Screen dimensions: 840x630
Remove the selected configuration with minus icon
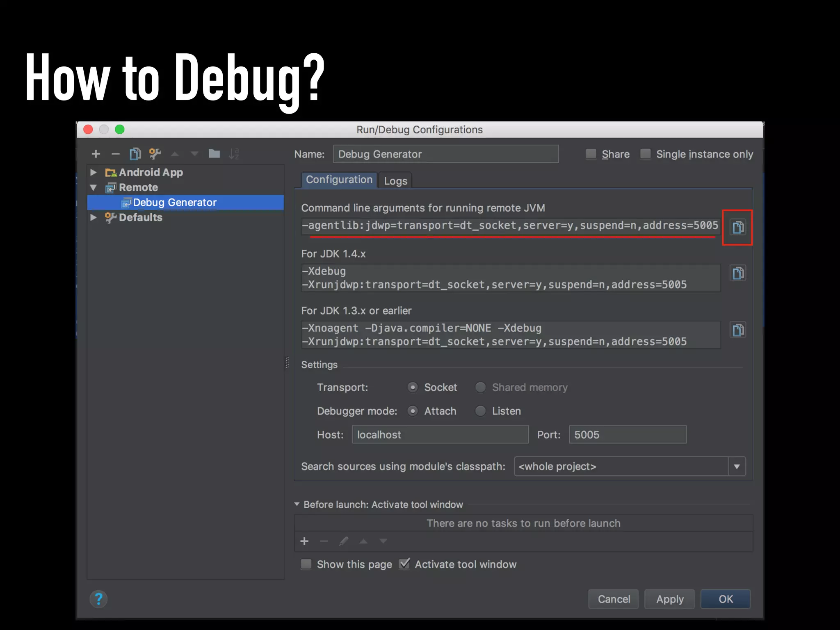[116, 154]
